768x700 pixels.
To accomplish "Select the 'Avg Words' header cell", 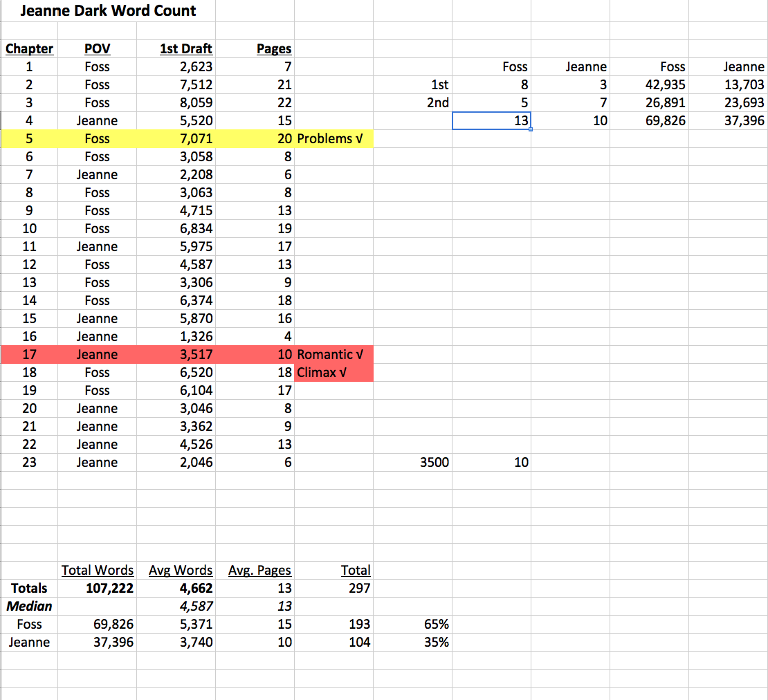I will coord(181,571).
